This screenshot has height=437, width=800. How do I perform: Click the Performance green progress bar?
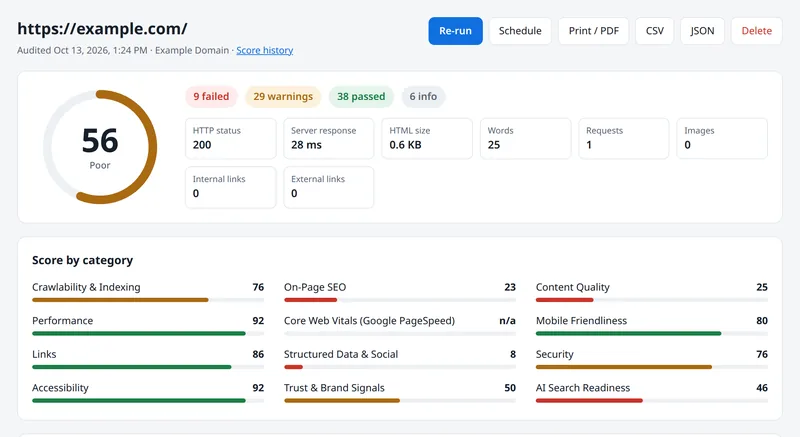click(148, 333)
